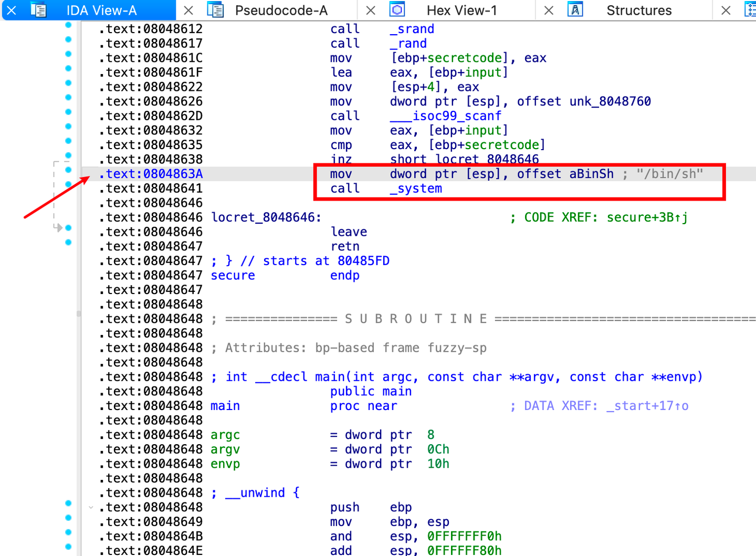Follow the _srand call target
756x556 pixels.
coord(412,29)
